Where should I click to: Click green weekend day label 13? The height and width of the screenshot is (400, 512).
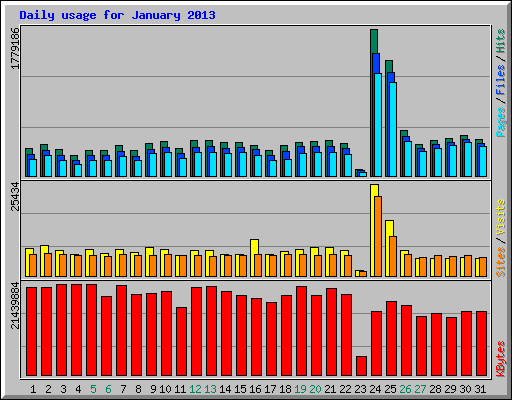point(210,389)
